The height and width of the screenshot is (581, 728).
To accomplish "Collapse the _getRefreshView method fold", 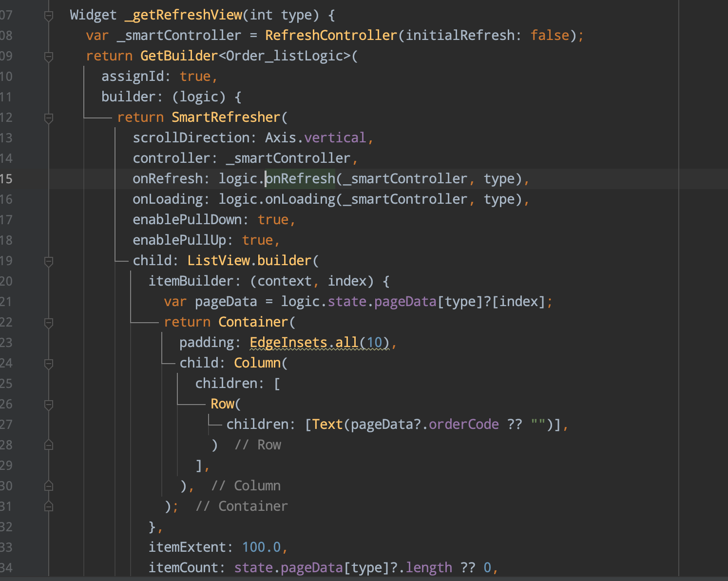I will 48,15.
